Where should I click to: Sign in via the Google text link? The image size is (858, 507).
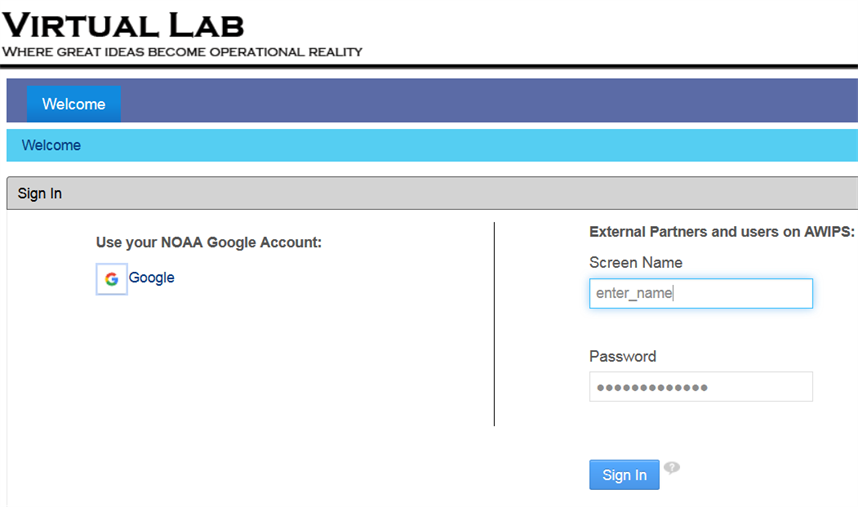[152, 277]
